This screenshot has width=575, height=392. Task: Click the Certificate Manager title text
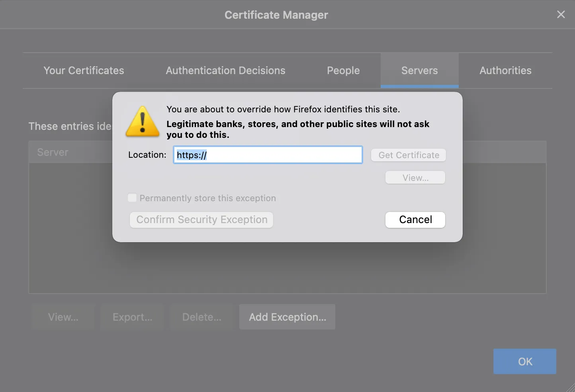click(x=276, y=15)
